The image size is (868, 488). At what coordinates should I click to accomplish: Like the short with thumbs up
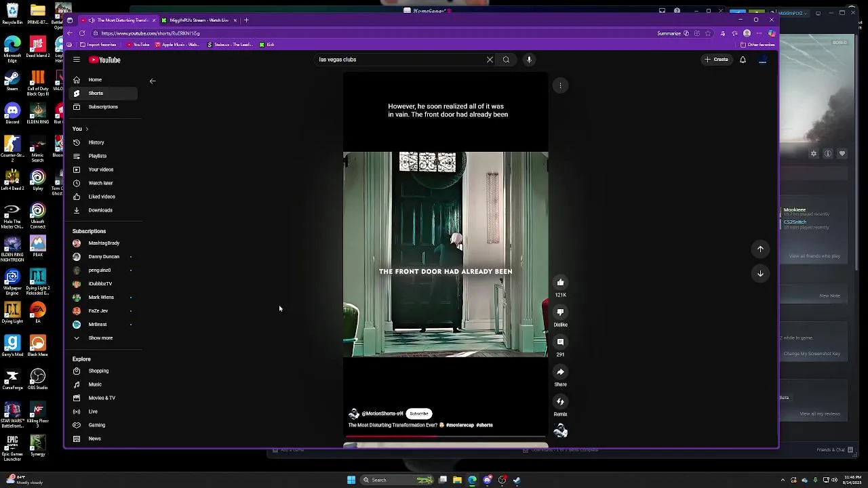(560, 282)
